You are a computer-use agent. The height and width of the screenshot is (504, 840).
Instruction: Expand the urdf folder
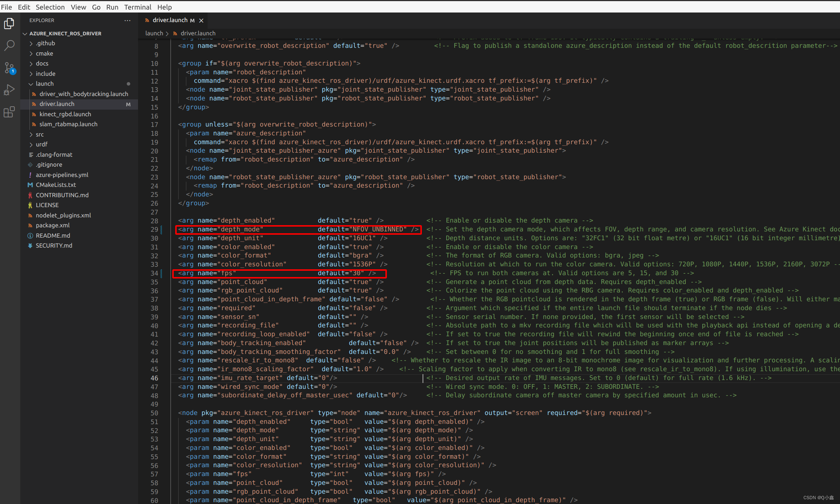pyautogui.click(x=41, y=144)
